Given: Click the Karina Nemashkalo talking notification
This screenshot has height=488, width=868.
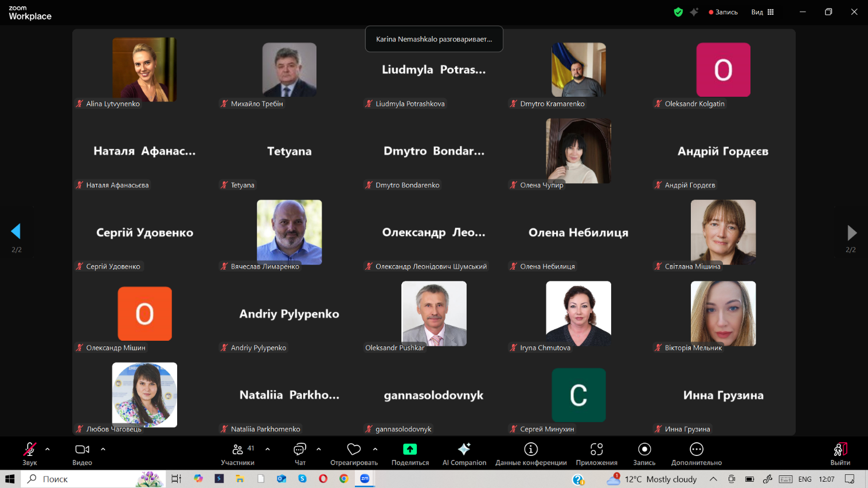Looking at the screenshot, I should (434, 39).
